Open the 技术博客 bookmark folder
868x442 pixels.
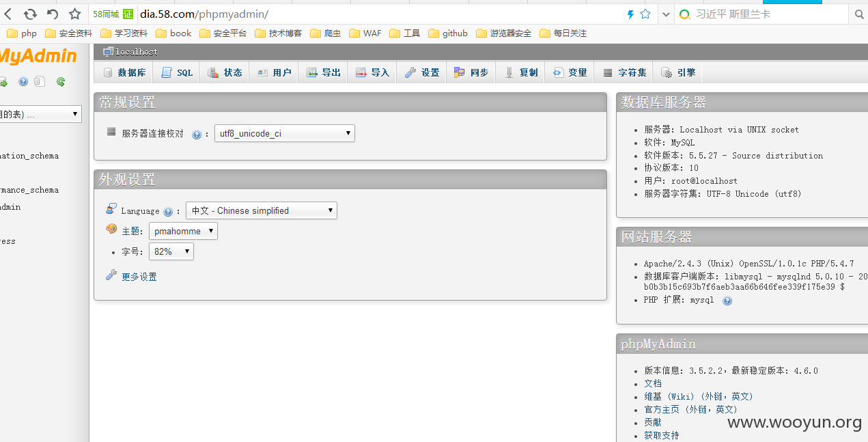278,33
